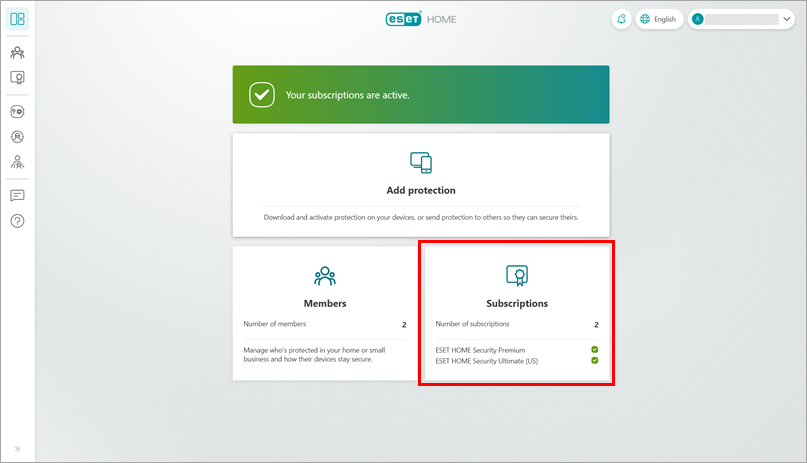Click the password manager icon in sidebar
The width and height of the screenshot is (807, 463).
point(17,112)
